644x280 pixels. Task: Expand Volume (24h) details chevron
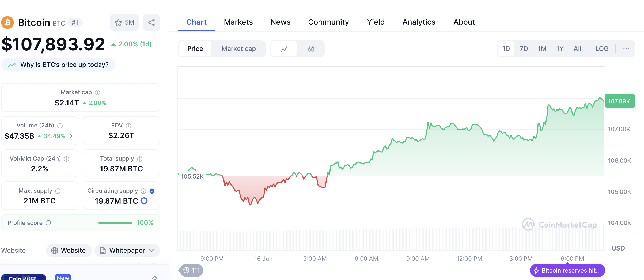tap(71, 136)
